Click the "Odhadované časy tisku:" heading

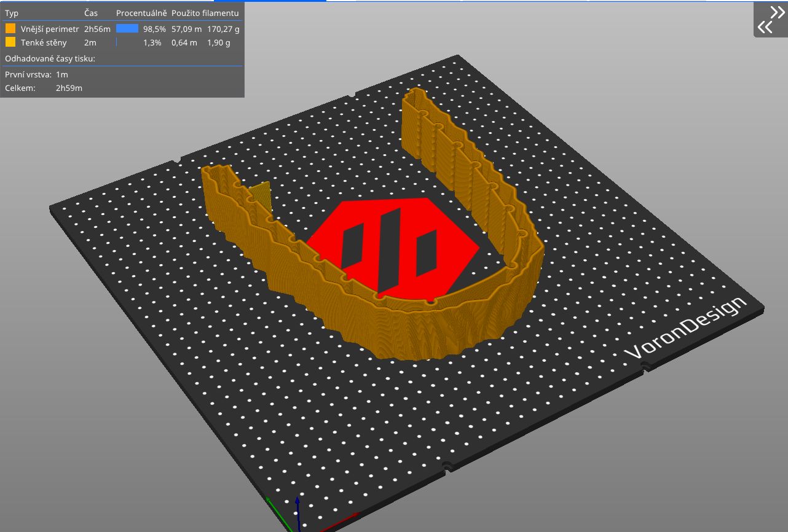click(x=50, y=59)
